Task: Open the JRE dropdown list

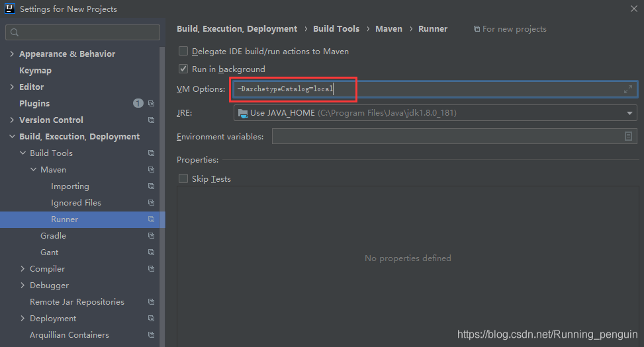Action: tap(629, 113)
